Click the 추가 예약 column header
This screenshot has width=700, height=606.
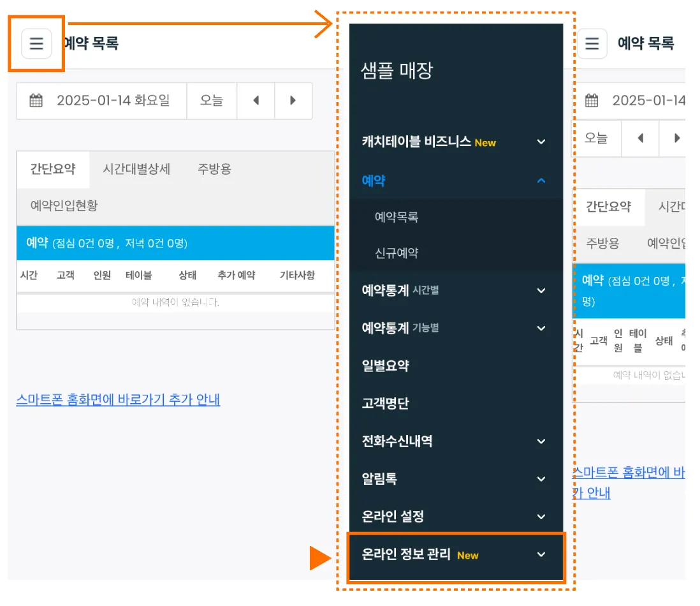[236, 275]
